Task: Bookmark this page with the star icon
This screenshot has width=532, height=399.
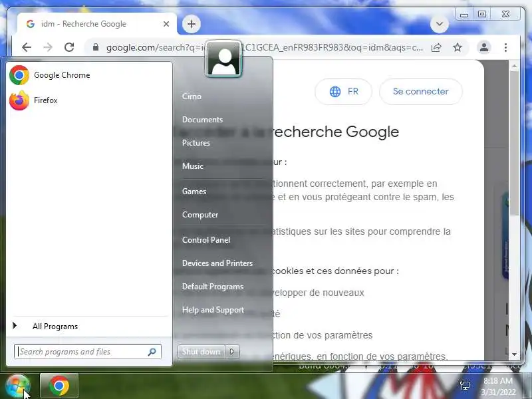Action: pyautogui.click(x=458, y=47)
